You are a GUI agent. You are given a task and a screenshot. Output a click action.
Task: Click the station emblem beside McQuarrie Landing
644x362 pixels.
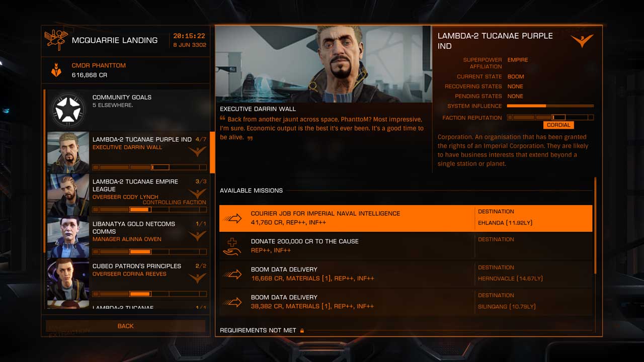[55, 40]
